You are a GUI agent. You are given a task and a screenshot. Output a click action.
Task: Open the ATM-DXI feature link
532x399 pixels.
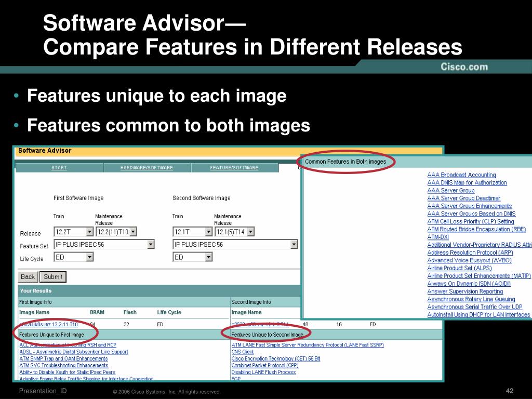point(438,237)
